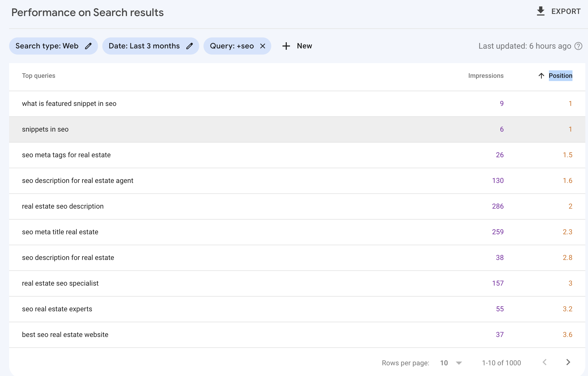Edit the Date: Last 3 months pencil icon
The image size is (588, 376).
(189, 46)
